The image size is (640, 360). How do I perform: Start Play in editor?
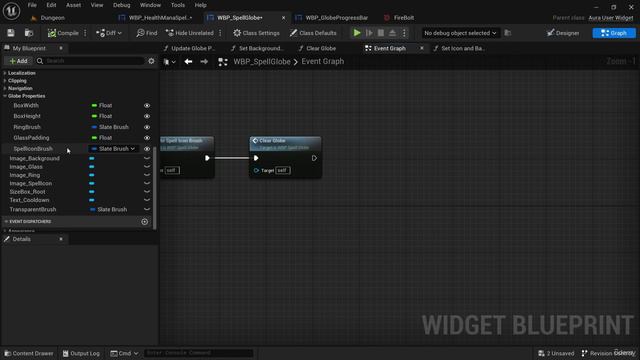[357, 33]
